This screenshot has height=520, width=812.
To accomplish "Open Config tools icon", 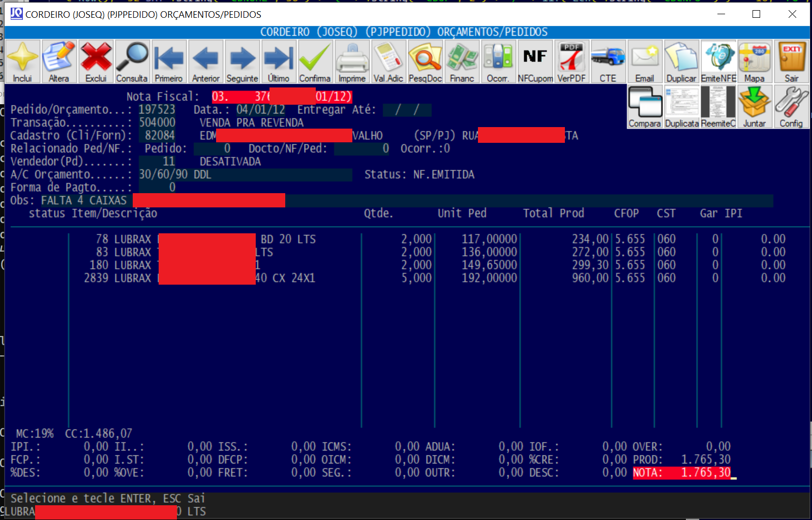I will [791, 107].
